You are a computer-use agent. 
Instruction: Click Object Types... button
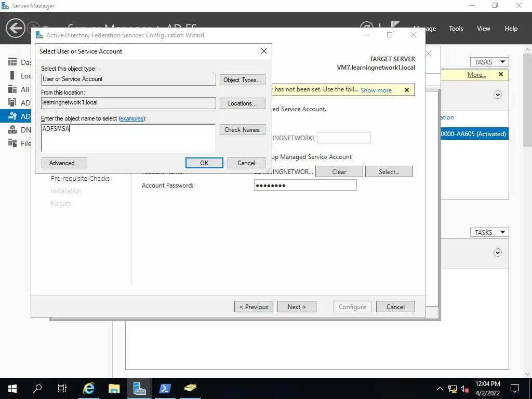pos(242,79)
